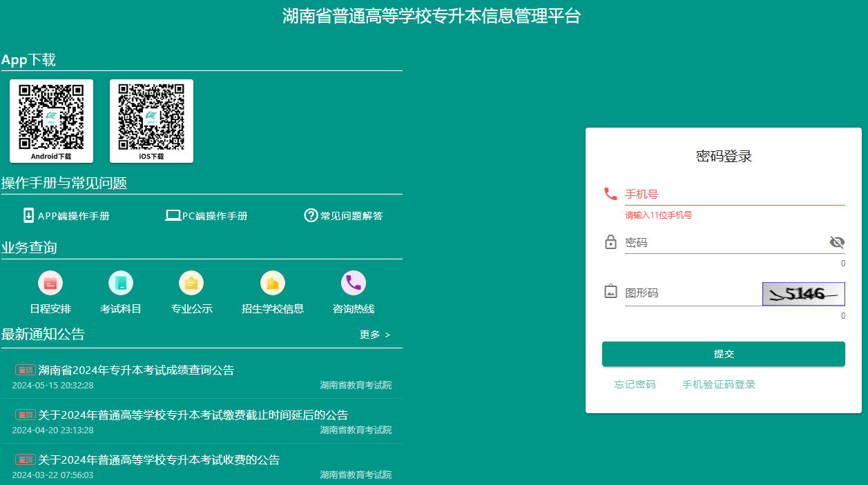Click the Android下载 QR code
Screen dimensions: 868x485
[51, 121]
